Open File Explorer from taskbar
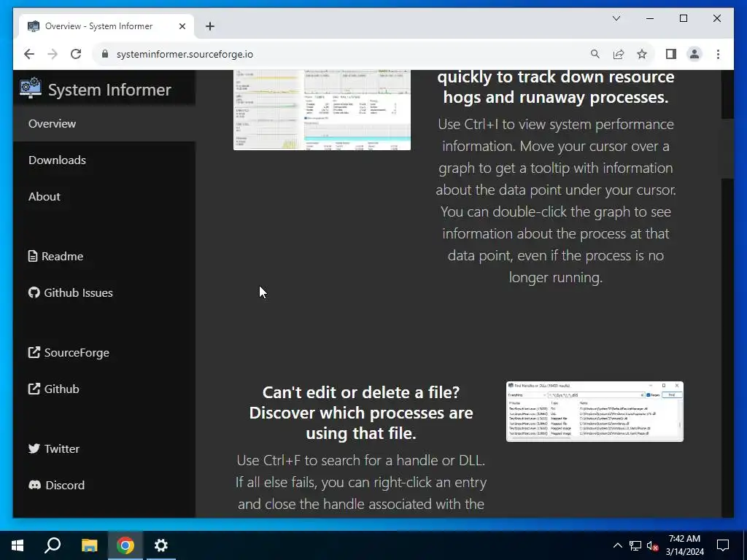The width and height of the screenshot is (747, 560). tap(89, 545)
